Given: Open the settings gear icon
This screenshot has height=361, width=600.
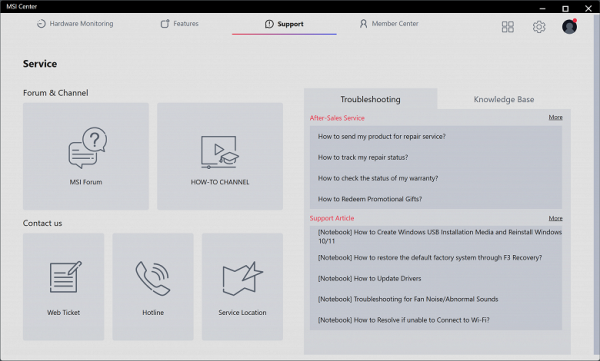Looking at the screenshot, I should [539, 27].
